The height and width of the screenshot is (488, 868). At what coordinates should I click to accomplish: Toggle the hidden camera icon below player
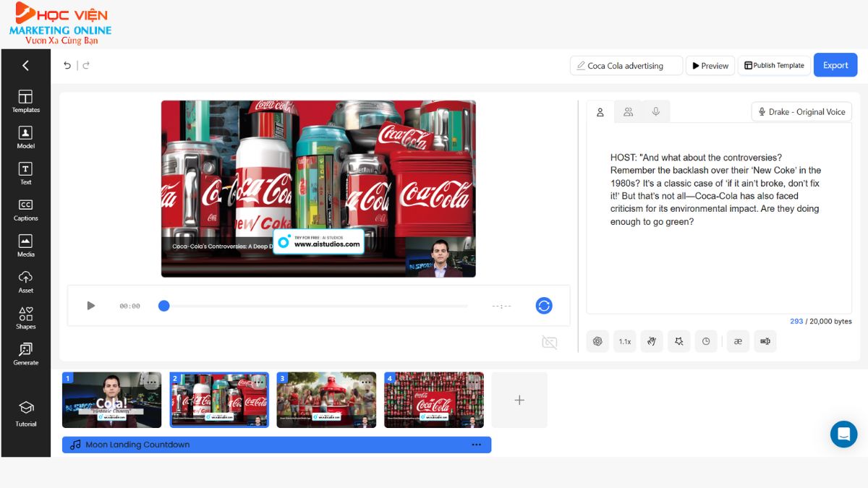[x=550, y=343]
